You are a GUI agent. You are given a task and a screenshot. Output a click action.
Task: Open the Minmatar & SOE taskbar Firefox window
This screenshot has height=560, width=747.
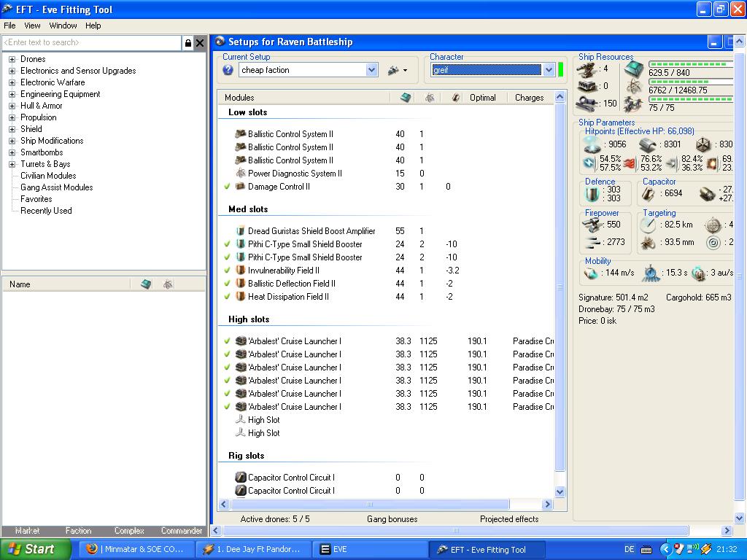click(136, 550)
